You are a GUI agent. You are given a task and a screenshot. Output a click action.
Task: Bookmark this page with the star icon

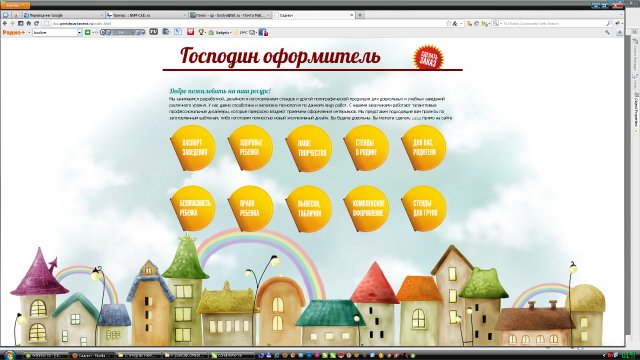tap(449, 24)
